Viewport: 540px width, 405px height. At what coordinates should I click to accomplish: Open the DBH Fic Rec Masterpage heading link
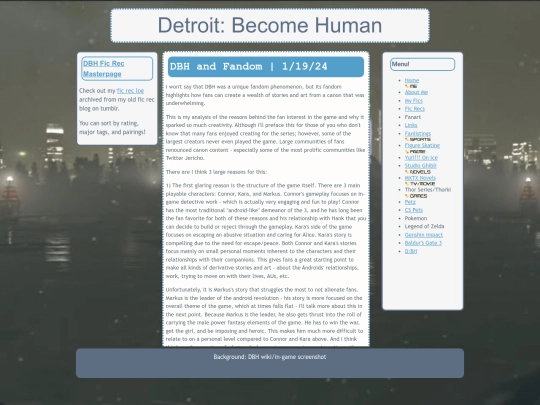click(104, 69)
